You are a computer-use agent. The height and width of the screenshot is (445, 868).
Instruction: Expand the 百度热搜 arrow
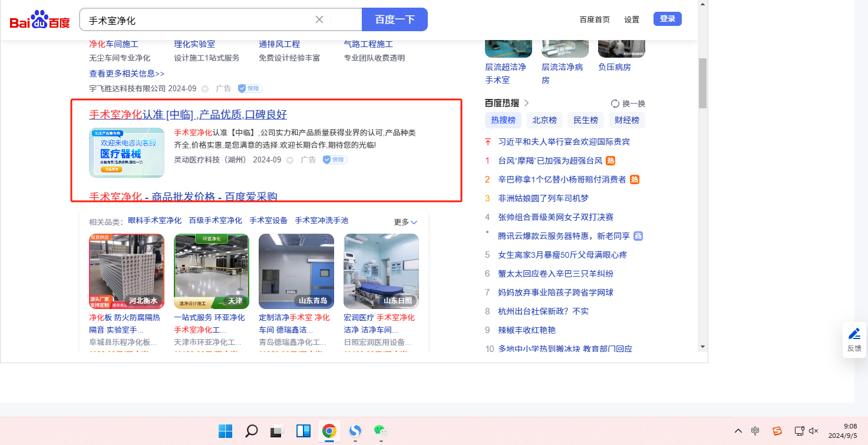(x=526, y=103)
